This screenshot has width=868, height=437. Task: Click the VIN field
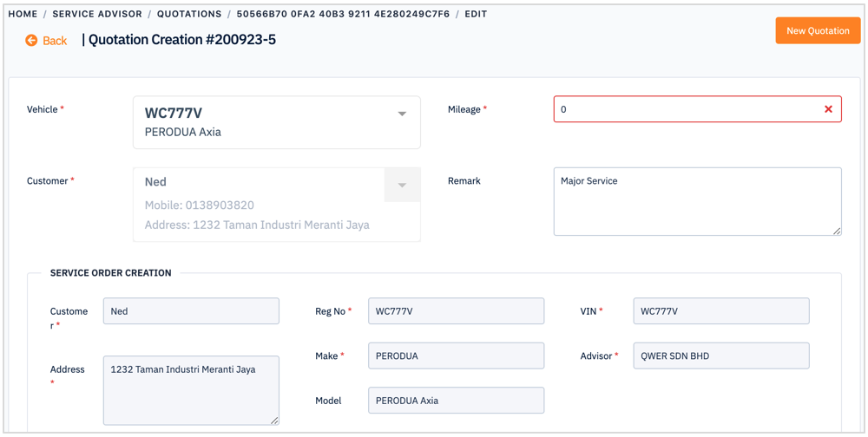coord(721,311)
